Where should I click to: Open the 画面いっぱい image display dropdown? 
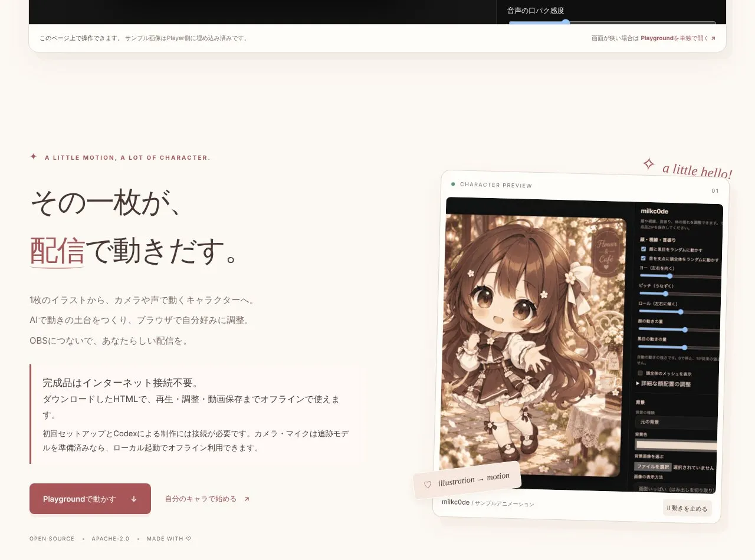click(x=675, y=489)
